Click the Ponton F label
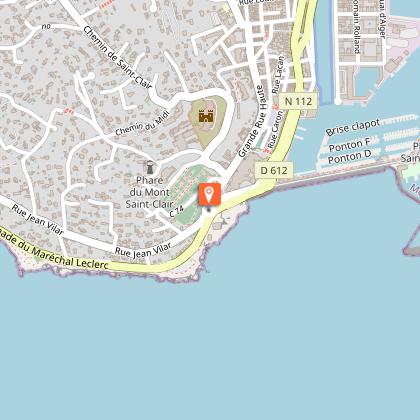 coord(350,145)
